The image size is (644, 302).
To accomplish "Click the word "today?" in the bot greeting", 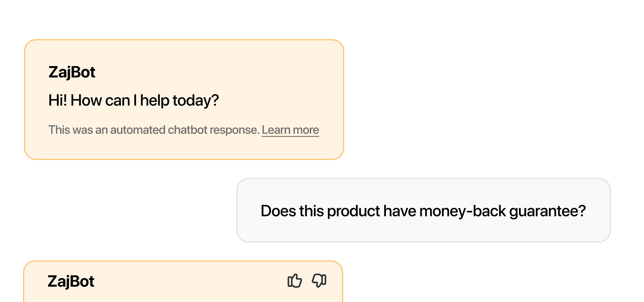I will click(x=196, y=101).
